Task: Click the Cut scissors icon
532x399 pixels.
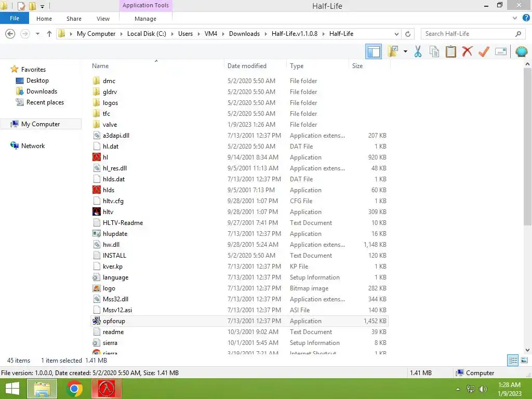Action: click(418, 51)
